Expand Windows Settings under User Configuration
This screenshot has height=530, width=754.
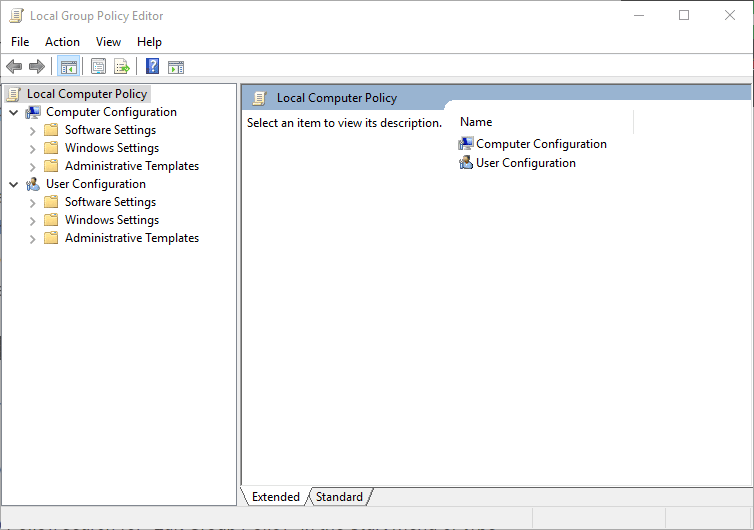32,221
